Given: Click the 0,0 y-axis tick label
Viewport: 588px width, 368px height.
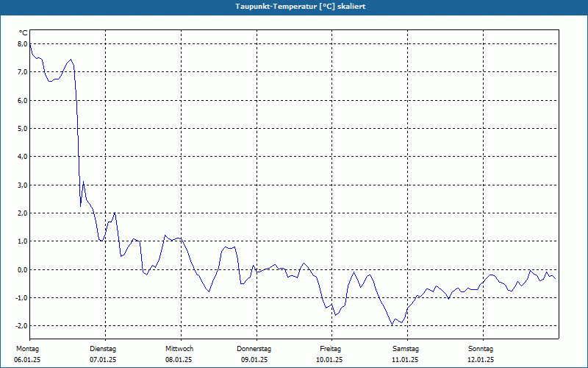Looking at the screenshot, I should 23,269.
